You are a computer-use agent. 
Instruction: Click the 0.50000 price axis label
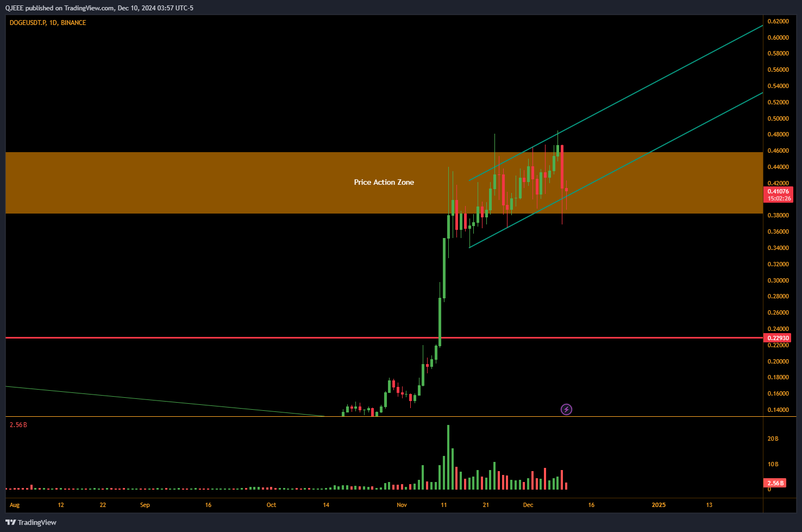click(x=778, y=118)
